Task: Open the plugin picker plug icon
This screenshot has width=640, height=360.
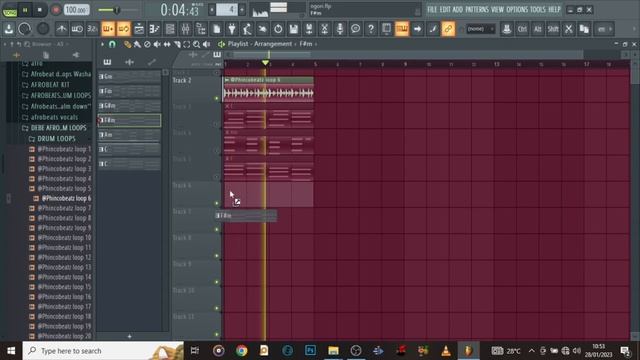Action: pos(232,29)
